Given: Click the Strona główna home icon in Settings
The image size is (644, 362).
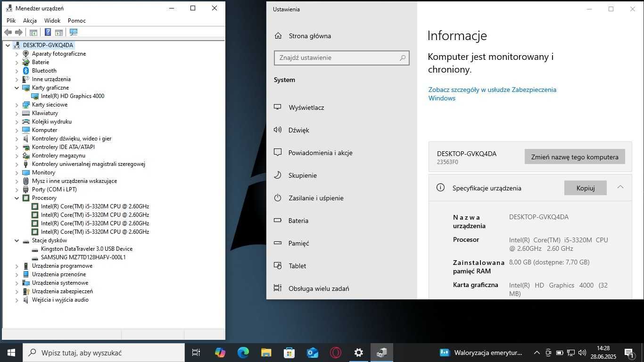Looking at the screenshot, I should pyautogui.click(x=278, y=36).
